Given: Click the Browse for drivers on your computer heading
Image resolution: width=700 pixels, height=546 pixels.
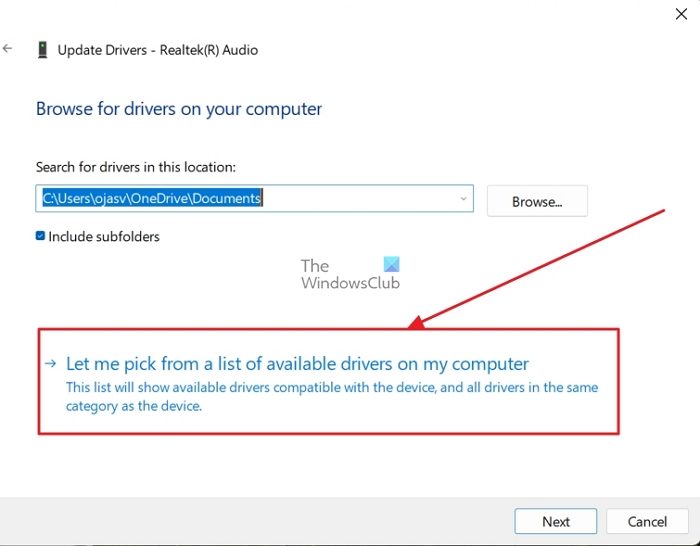Looking at the screenshot, I should tap(179, 109).
